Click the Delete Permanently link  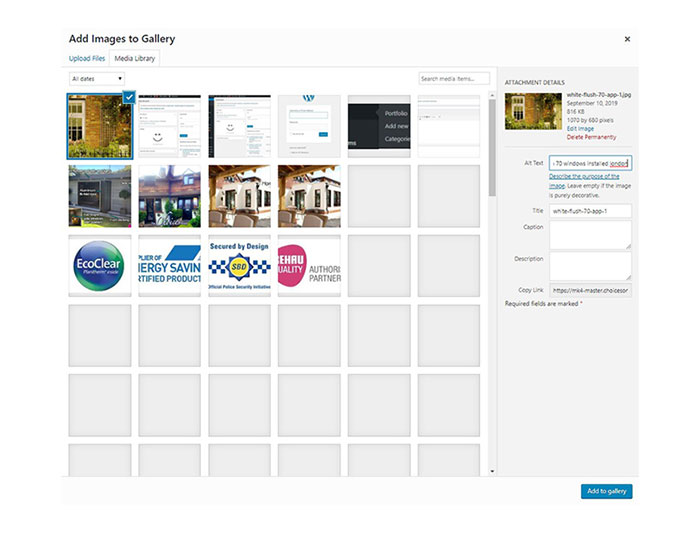coord(591,137)
